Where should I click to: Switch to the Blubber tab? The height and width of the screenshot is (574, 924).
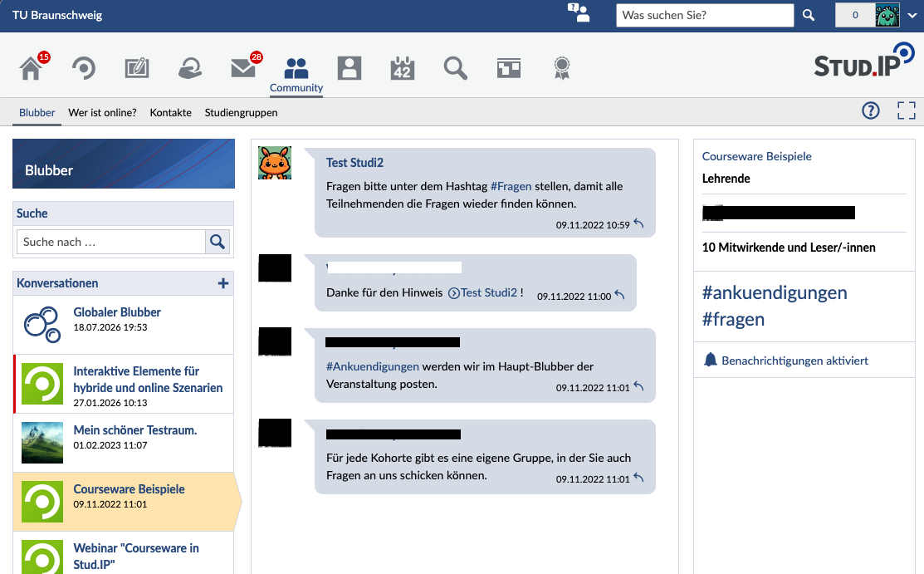point(37,112)
